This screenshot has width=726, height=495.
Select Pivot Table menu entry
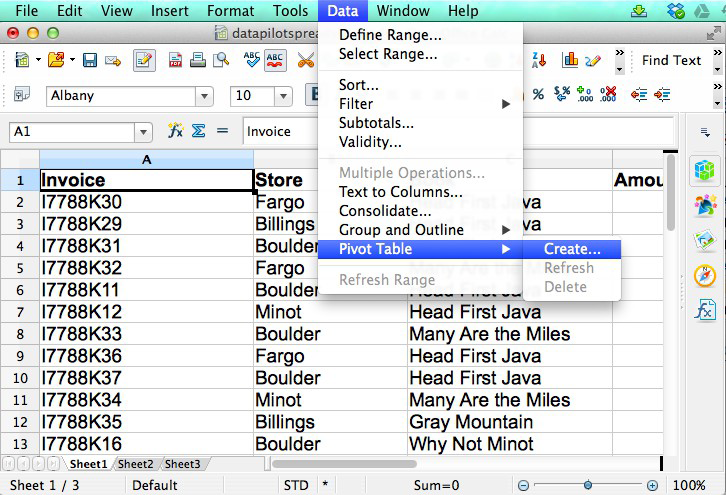420,249
